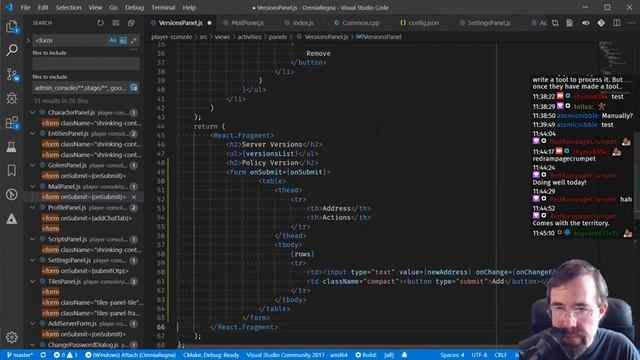Collapse ScriptsPanel.js search result group
Viewport: 640px width, 360px height.
coord(33,239)
